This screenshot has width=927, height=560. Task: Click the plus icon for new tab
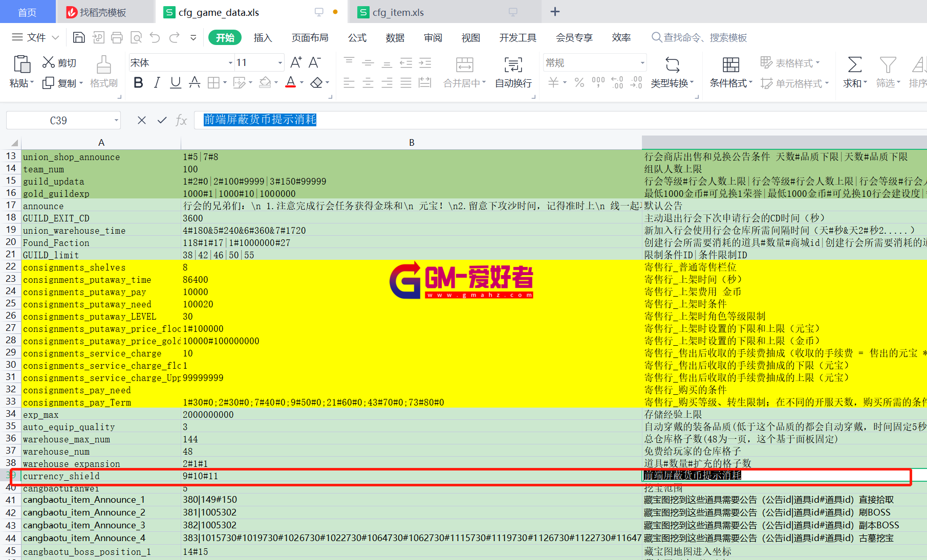(x=555, y=12)
